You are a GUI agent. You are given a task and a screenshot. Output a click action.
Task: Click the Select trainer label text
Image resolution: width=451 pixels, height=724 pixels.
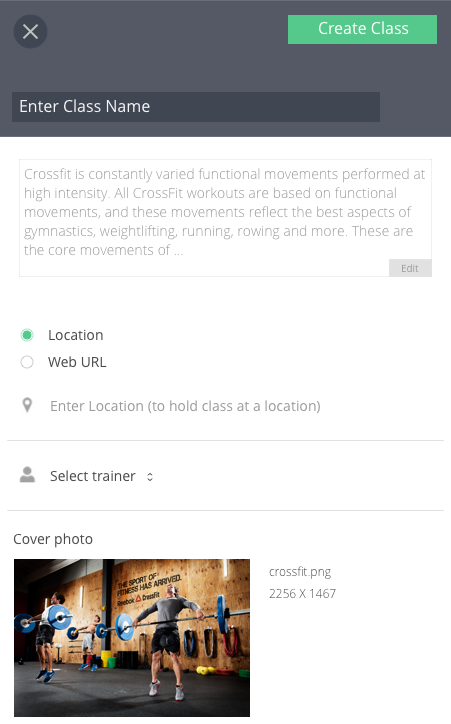93,476
